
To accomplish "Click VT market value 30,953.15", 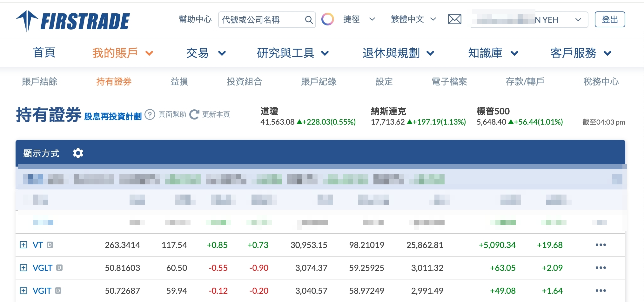I will pos(309,245).
